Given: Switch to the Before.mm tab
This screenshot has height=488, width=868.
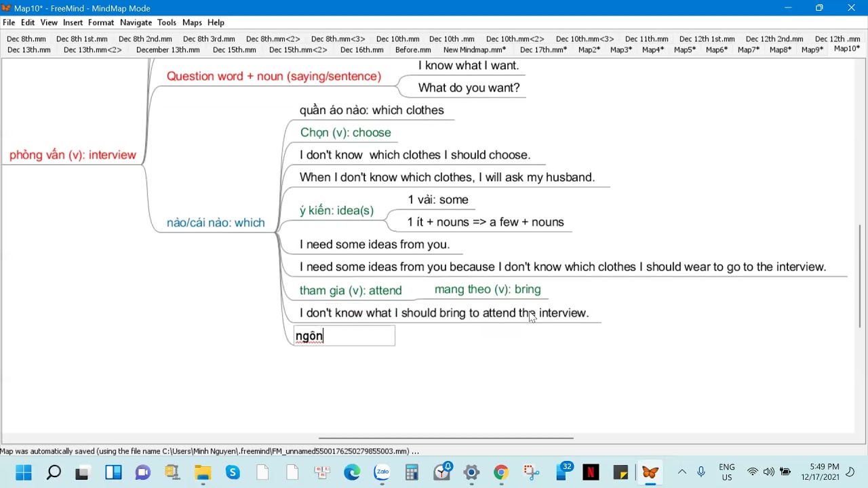Looking at the screenshot, I should pyautogui.click(x=413, y=49).
